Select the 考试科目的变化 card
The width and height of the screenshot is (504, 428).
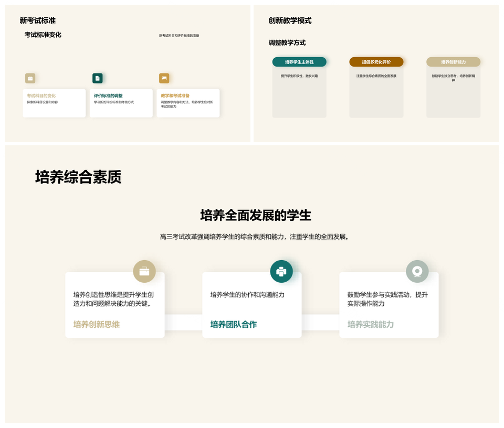pyautogui.click(x=54, y=103)
